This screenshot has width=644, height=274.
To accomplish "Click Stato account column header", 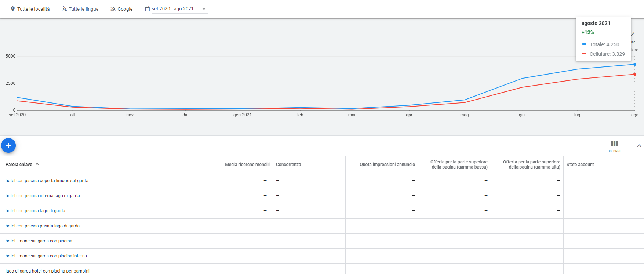I will tap(580, 165).
